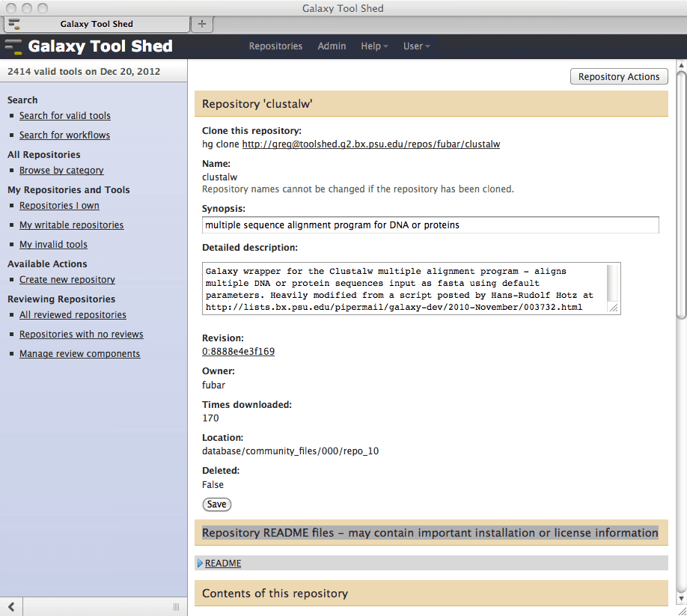
Task: Select Create new repository link
Action: [x=67, y=280]
